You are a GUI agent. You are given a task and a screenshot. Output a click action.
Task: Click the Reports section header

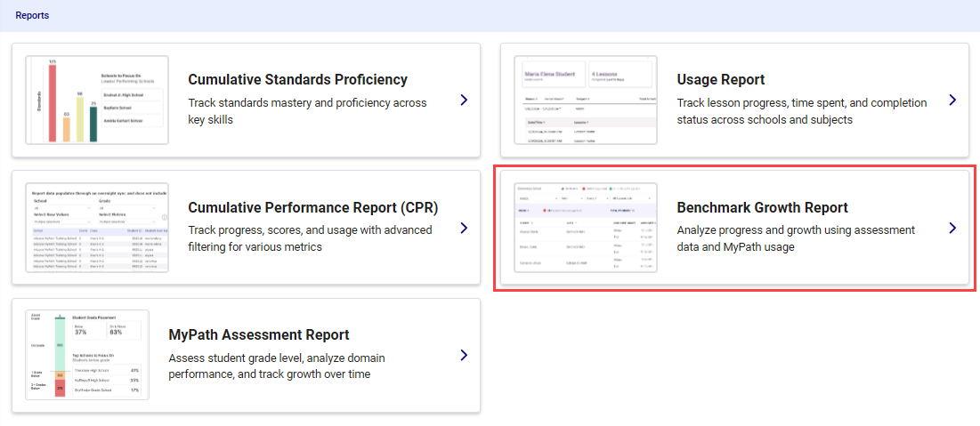(32, 15)
